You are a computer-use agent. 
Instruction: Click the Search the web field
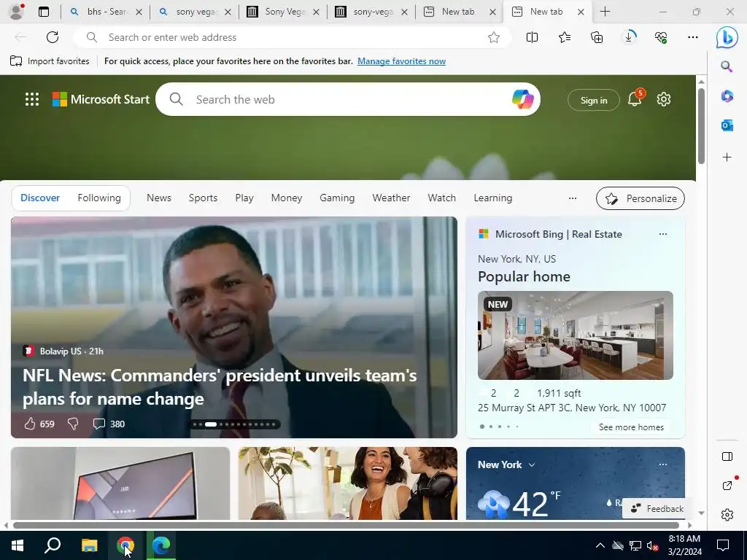point(348,99)
